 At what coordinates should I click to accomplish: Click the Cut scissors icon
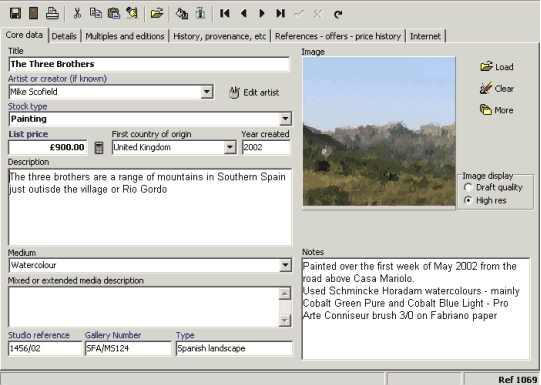(x=77, y=13)
